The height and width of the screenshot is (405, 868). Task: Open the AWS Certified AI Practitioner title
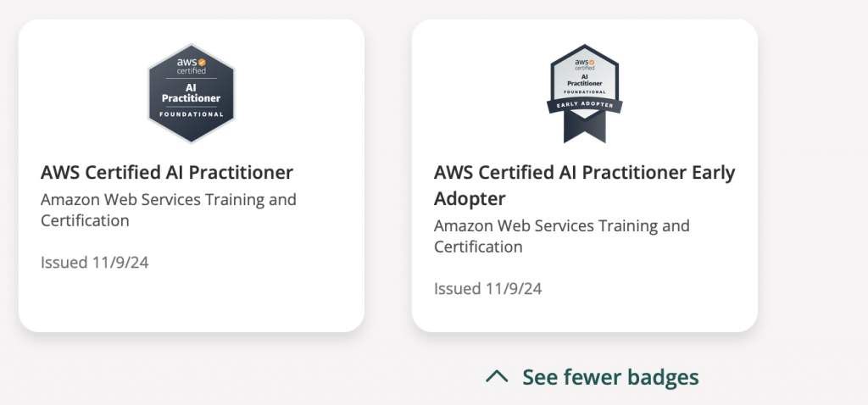click(x=167, y=173)
